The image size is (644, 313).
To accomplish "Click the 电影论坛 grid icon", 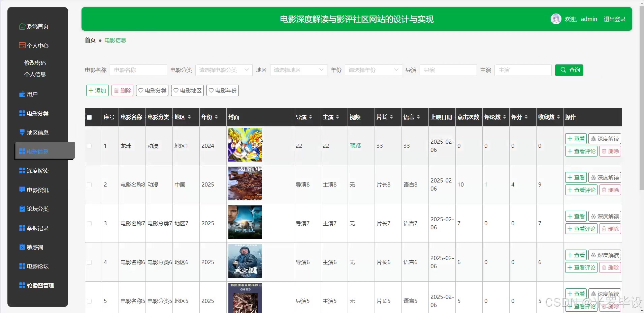I will pos(22,266).
